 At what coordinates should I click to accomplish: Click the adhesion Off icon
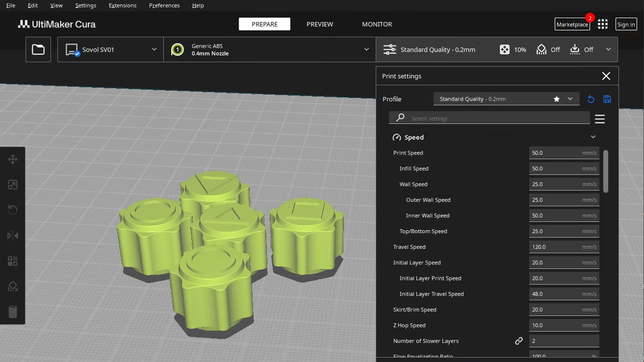coord(575,49)
